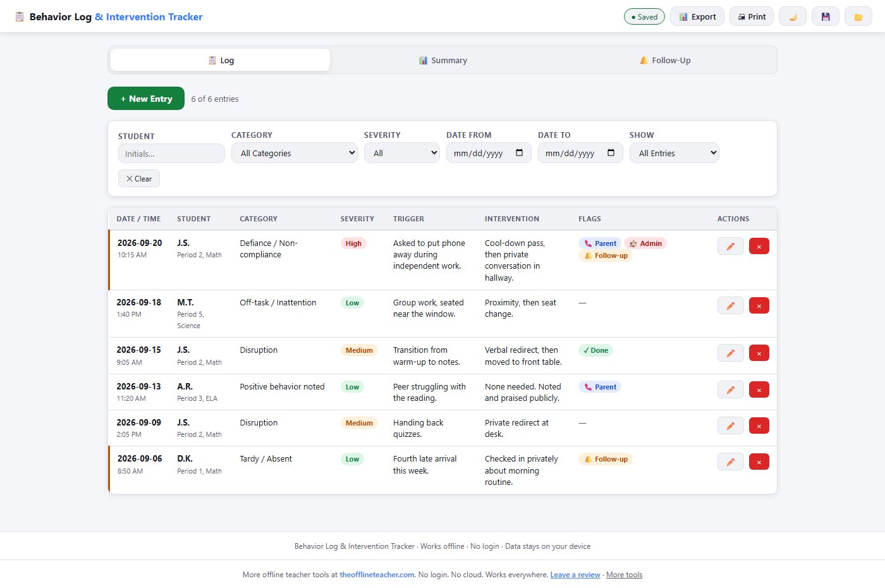Click the floppy disk save icon
The height and width of the screenshot is (588, 885).
(x=826, y=16)
